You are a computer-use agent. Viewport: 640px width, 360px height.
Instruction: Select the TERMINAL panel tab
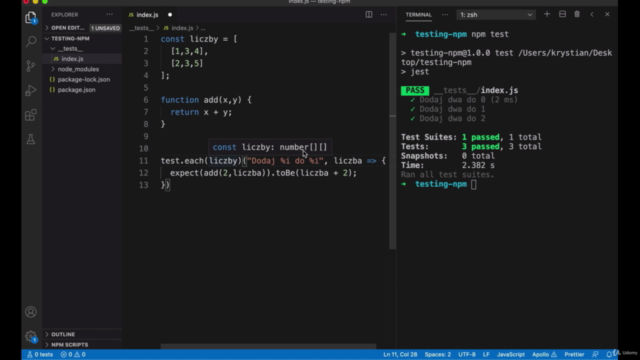[x=418, y=15]
